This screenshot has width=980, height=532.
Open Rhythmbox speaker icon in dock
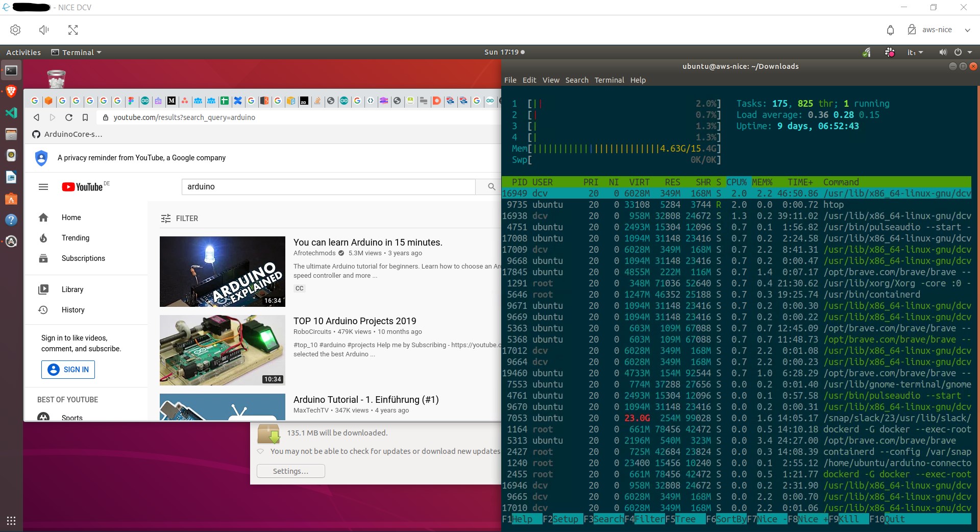[x=11, y=155]
